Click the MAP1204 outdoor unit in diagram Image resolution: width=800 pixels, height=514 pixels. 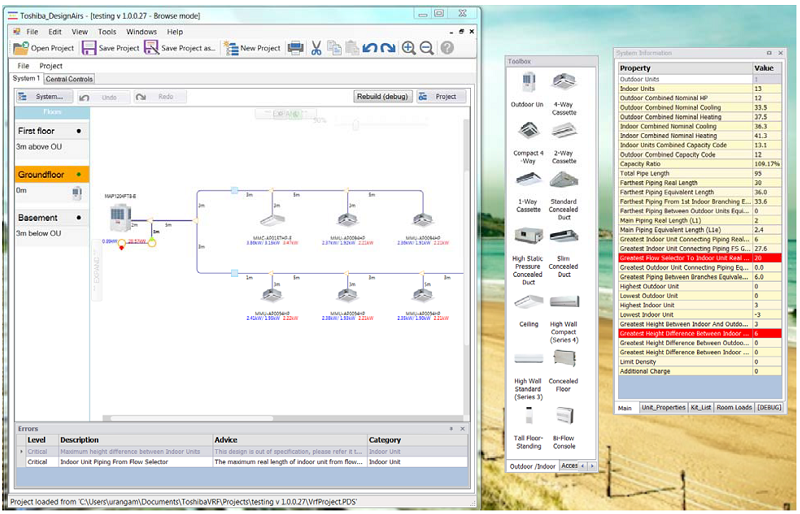[x=120, y=217]
